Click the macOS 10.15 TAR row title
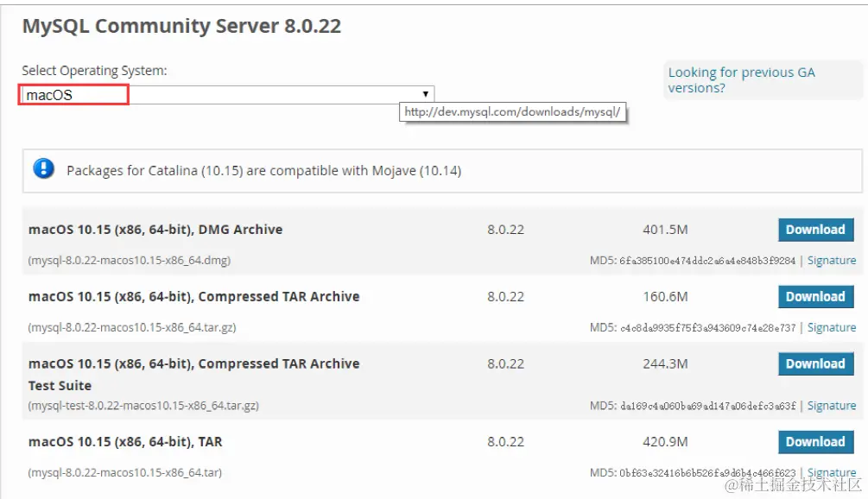Image resolution: width=868 pixels, height=499 pixels. coord(125,442)
